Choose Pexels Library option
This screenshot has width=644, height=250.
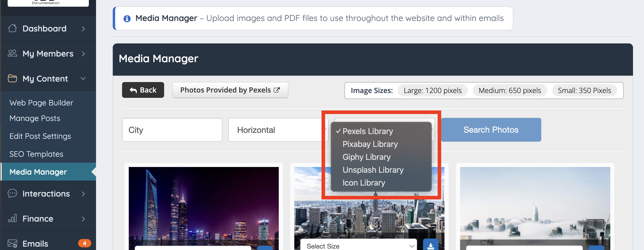(x=381, y=131)
